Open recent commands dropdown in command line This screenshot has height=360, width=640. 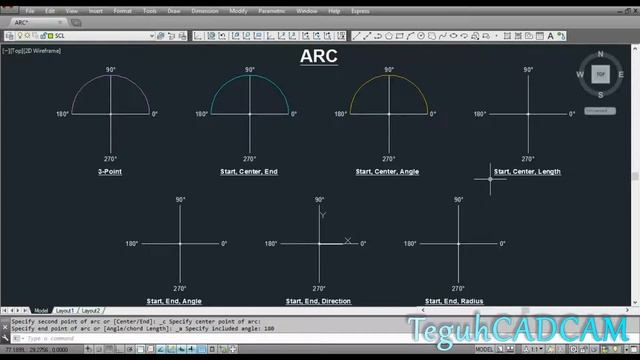tap(18, 338)
